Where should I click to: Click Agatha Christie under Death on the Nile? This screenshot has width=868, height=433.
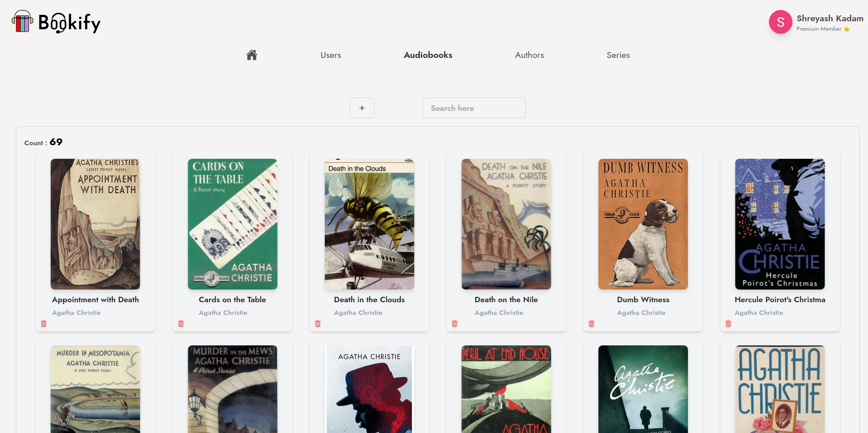499,313
